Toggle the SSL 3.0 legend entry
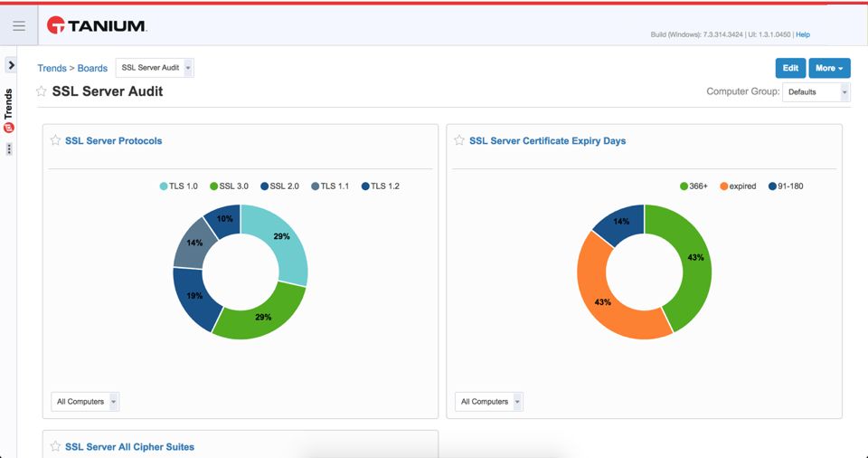This screenshot has width=868, height=458. [x=229, y=186]
